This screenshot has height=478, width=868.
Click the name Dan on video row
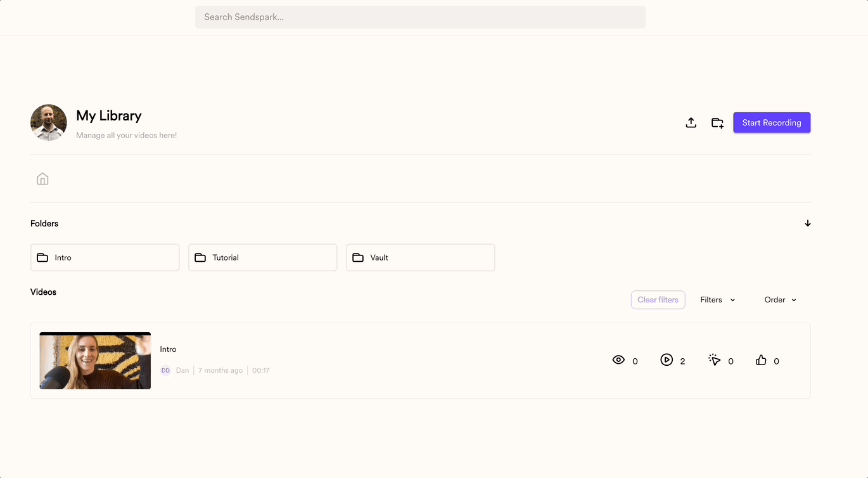[x=182, y=370]
